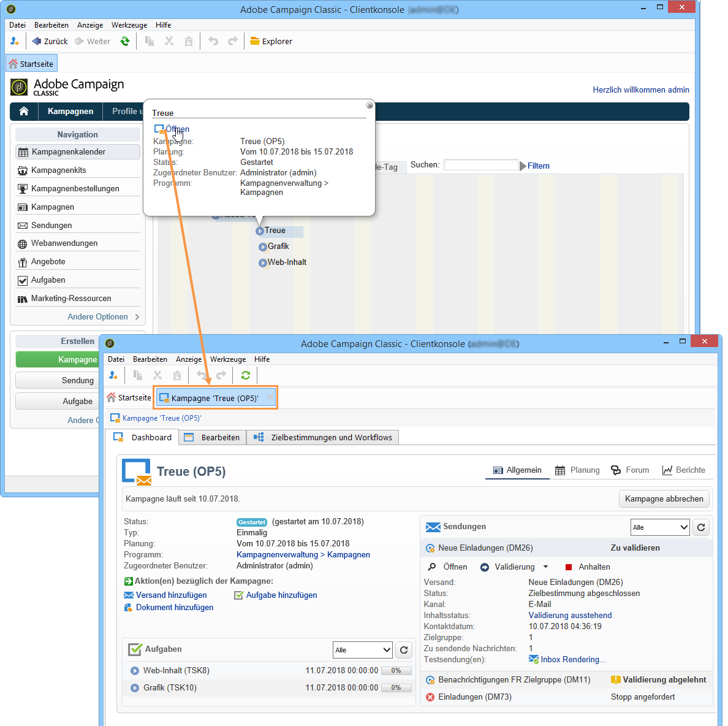The height and width of the screenshot is (726, 728).
Task: Close the Treue popup with its small X
Action: coord(370,105)
